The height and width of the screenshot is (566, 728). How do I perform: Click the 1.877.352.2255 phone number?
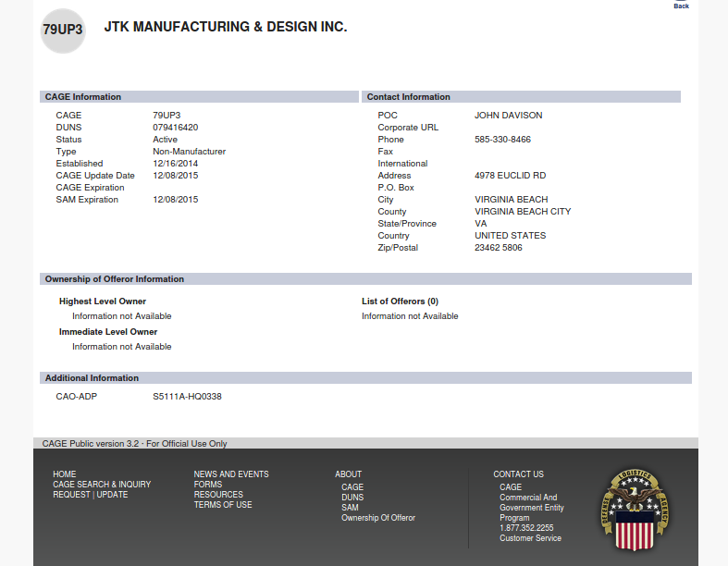526,528
